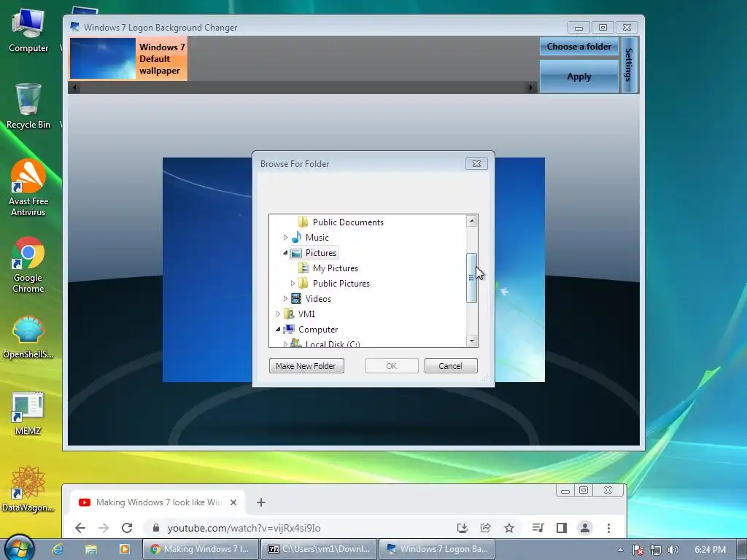This screenshot has width=747, height=560.
Task: Switch to the 7-Zip C:\Users\vm1 taskbar button
Action: point(320,549)
